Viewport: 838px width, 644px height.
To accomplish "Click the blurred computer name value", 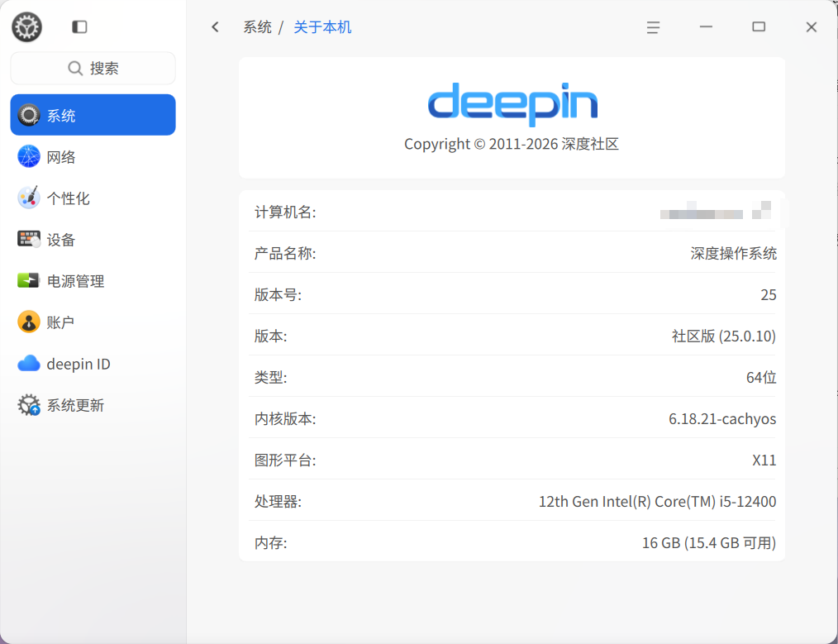I will (716, 212).
